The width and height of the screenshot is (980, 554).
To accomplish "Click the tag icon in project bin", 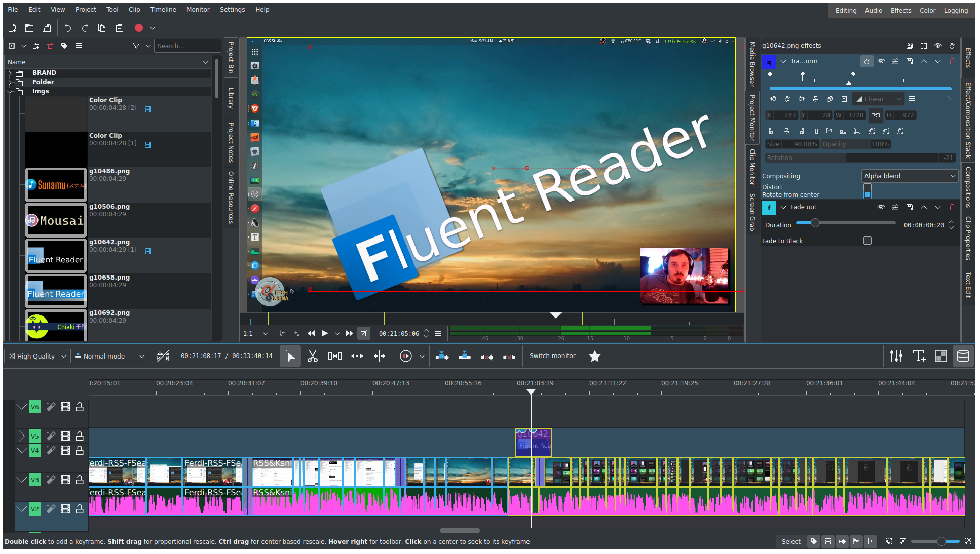I will click(x=64, y=46).
